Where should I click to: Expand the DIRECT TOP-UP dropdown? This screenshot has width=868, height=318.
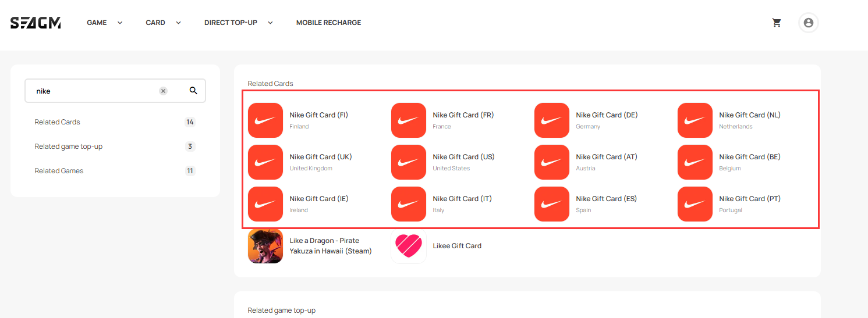coord(239,23)
